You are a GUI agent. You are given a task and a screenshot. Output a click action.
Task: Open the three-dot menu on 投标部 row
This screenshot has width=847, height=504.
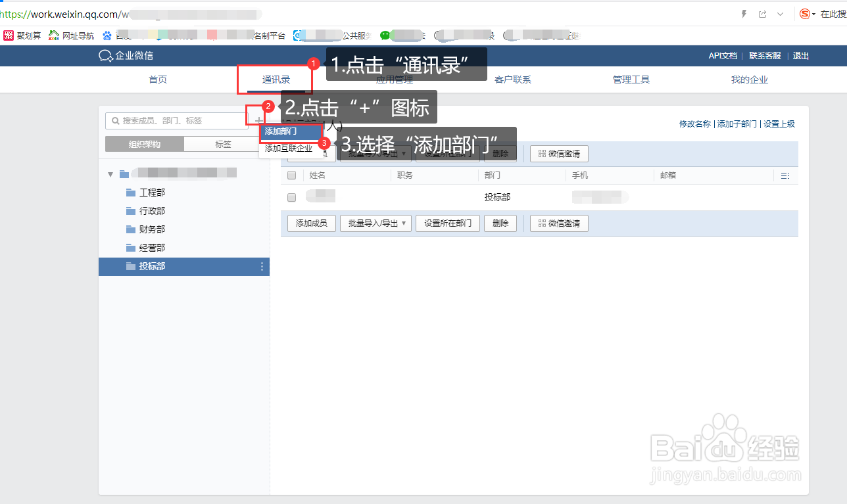pyautogui.click(x=262, y=266)
